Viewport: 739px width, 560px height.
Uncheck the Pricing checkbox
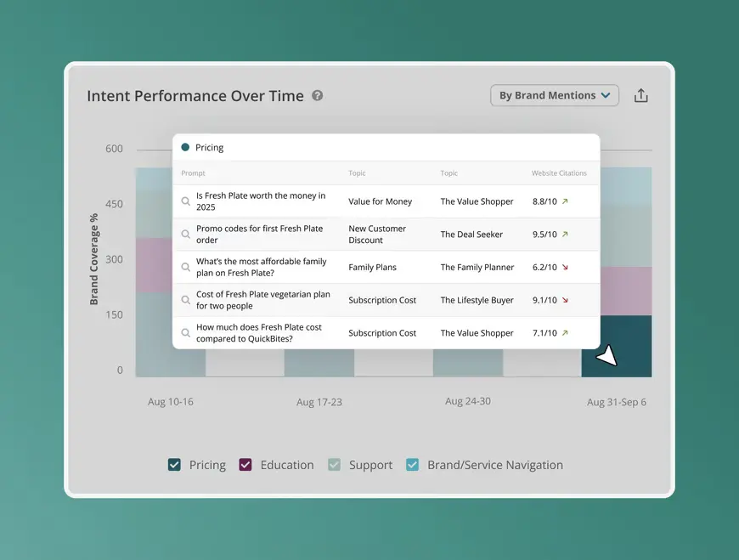[174, 465]
